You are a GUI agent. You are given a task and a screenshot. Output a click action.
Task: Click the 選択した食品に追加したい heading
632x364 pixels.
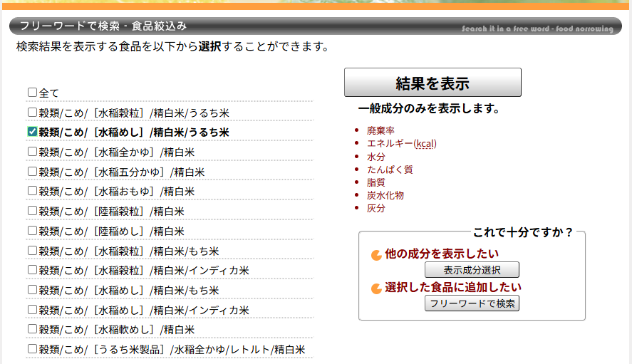pos(453,287)
